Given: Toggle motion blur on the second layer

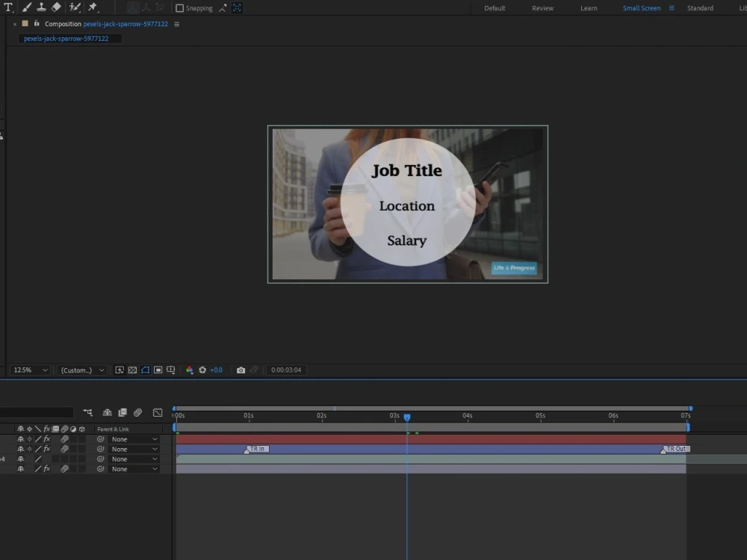Looking at the screenshot, I should point(64,449).
